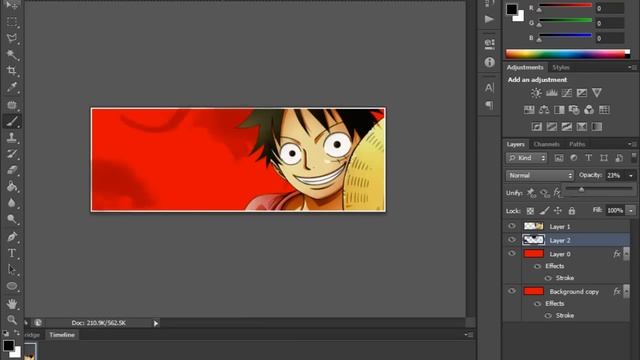Image resolution: width=640 pixels, height=360 pixels.
Task: Select the Eyedropper tool
Action: point(11,87)
